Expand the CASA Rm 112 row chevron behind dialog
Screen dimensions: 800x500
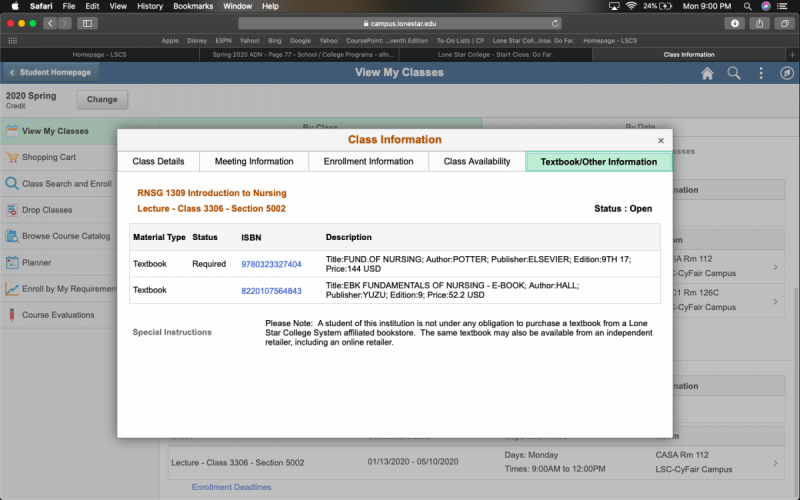[775, 267]
